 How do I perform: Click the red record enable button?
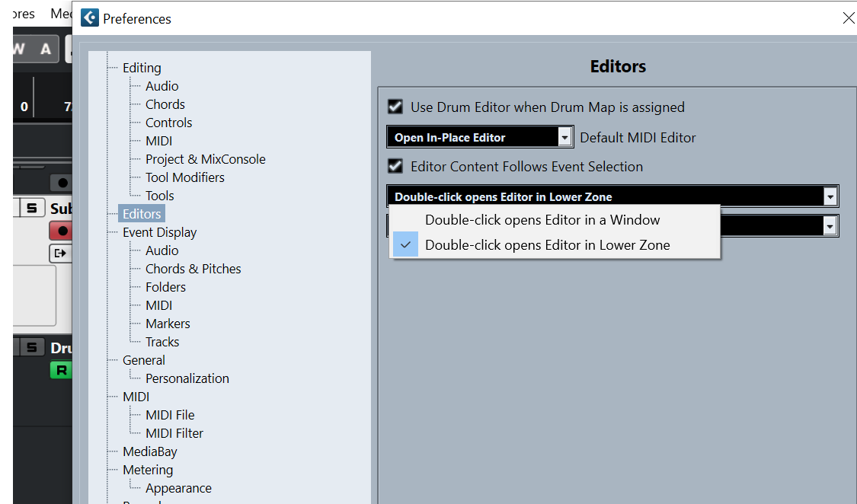(x=60, y=231)
